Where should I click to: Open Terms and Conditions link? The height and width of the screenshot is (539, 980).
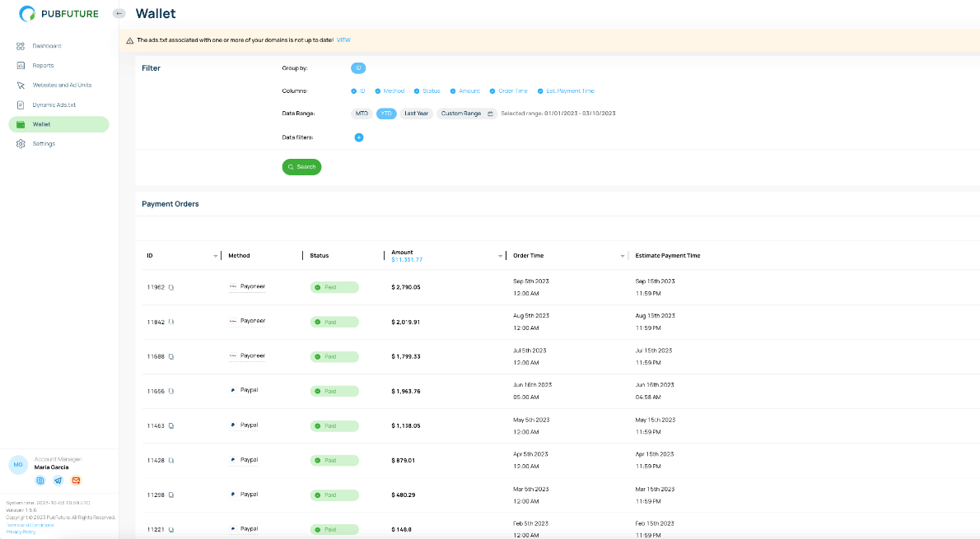point(30,525)
